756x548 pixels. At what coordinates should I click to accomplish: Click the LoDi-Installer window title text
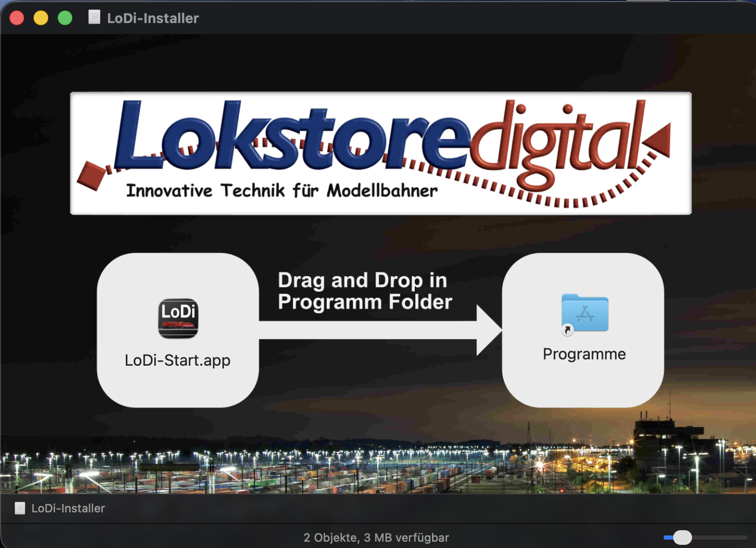click(153, 18)
